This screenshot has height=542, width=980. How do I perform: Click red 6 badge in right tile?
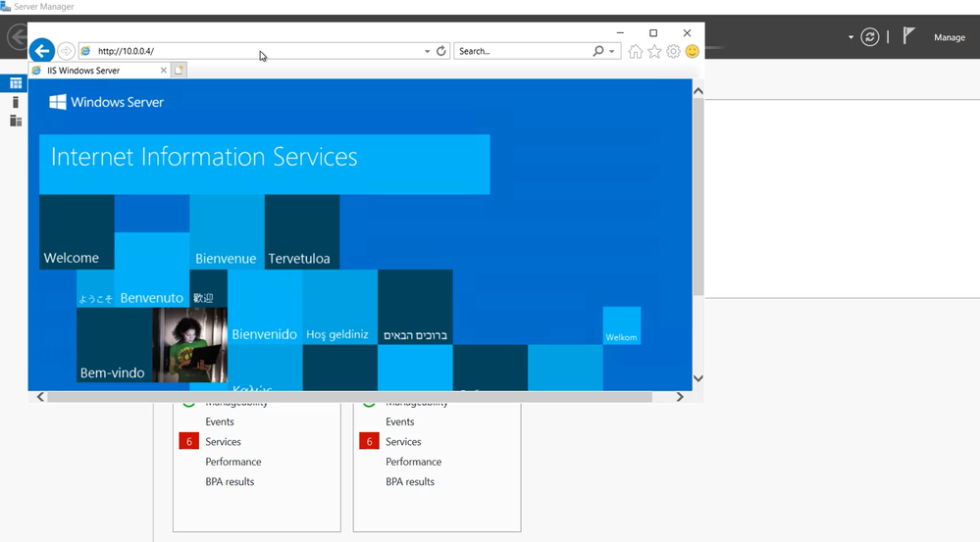[x=369, y=441]
